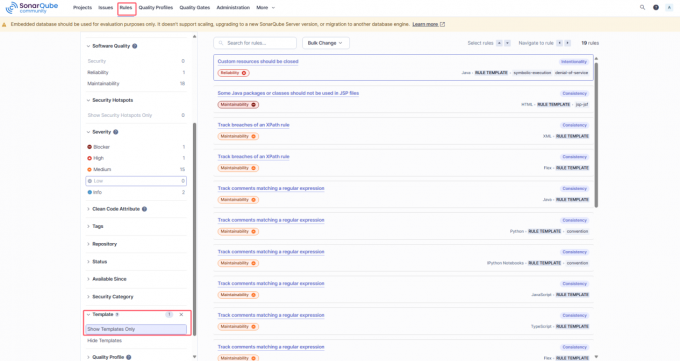The height and width of the screenshot is (361, 680).
Task: Open the Rules navigation tab
Action: coord(126,8)
